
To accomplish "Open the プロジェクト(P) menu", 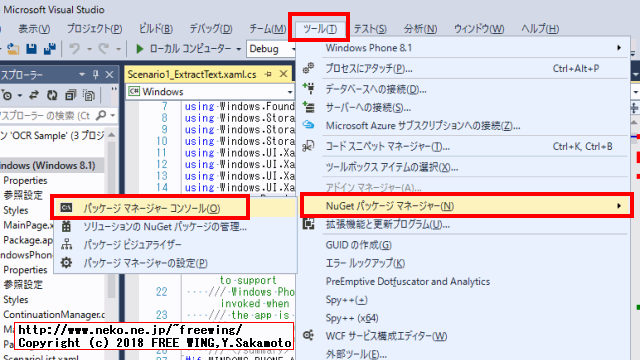I will [x=94, y=29].
